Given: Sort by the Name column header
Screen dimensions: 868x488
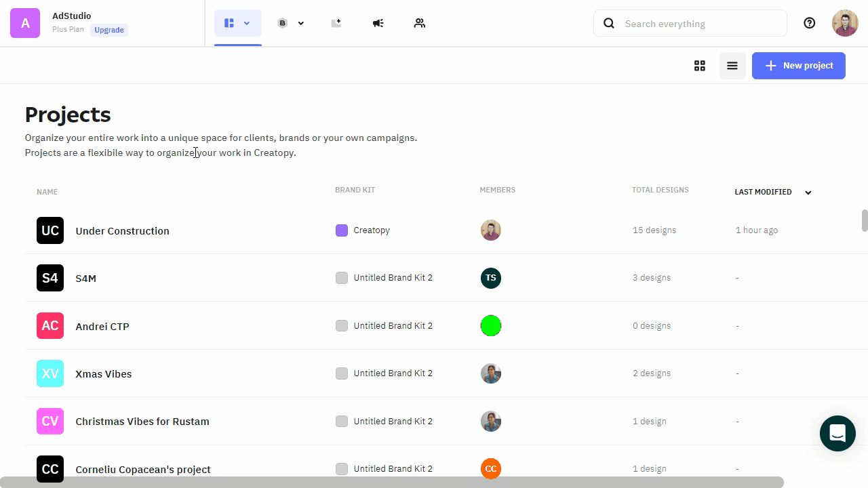Looking at the screenshot, I should pos(47,192).
